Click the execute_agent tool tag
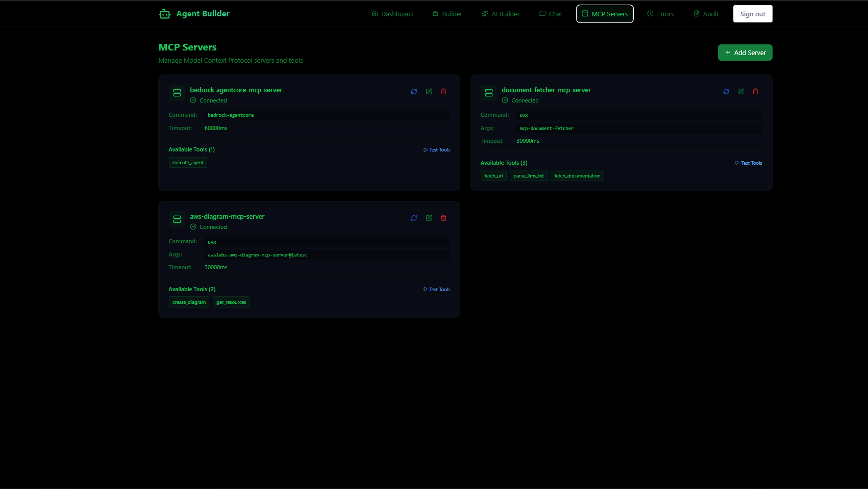 click(x=188, y=163)
